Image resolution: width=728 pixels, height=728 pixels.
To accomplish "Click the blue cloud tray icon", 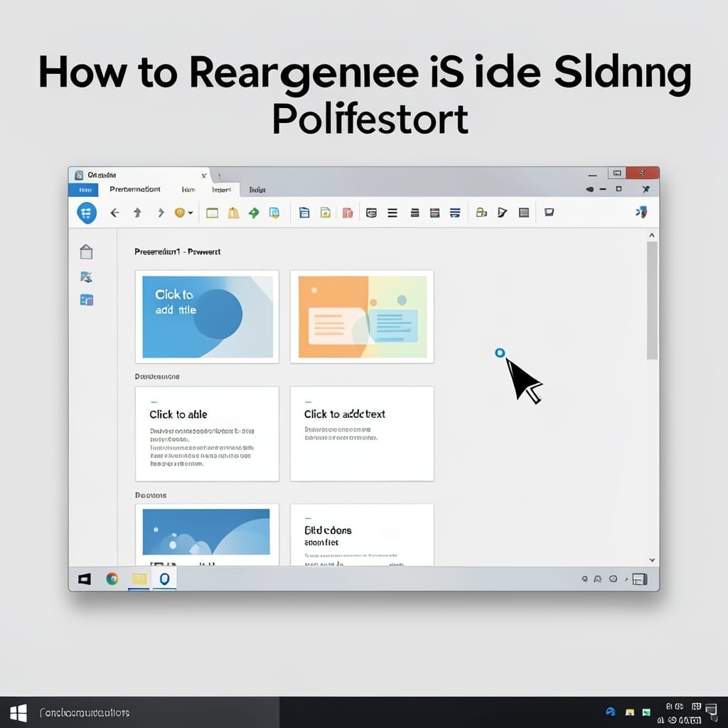I will 611,712.
